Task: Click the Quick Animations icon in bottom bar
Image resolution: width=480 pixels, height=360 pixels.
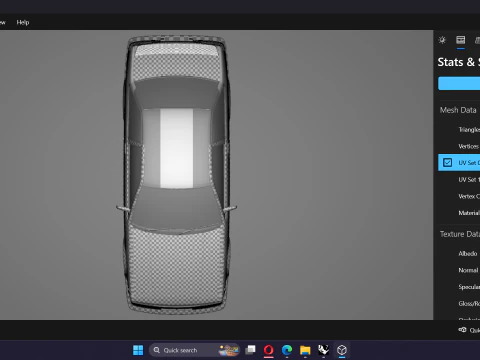Action: coord(462,330)
